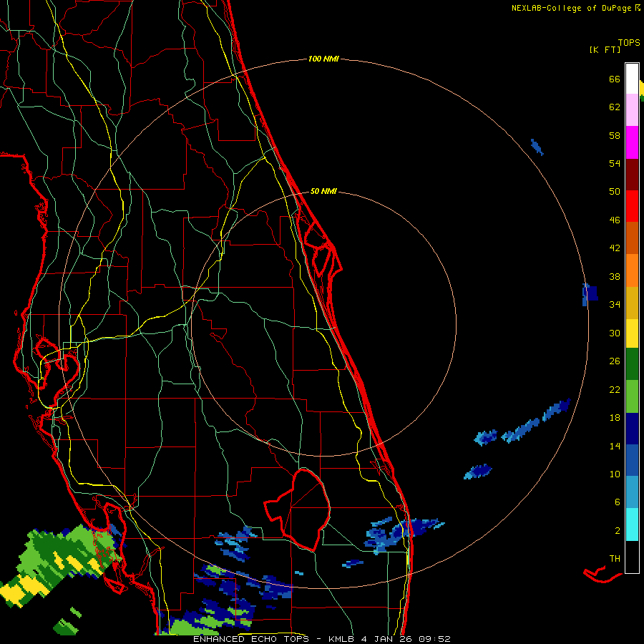Click the 42 legend value
Viewport: 644px width, 644px height.
[x=615, y=248]
